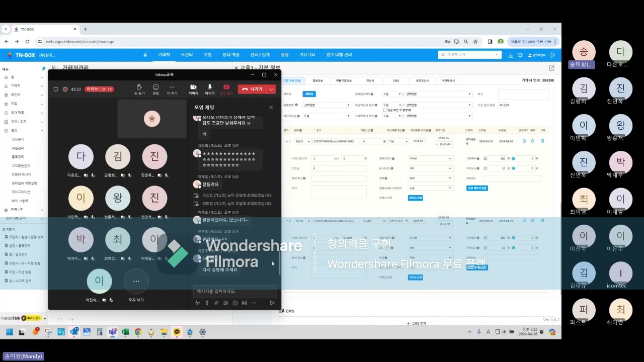Open the A3 카운트 dropdown
Image resolution: width=644 pixels, height=362 pixels.
coord(430,168)
